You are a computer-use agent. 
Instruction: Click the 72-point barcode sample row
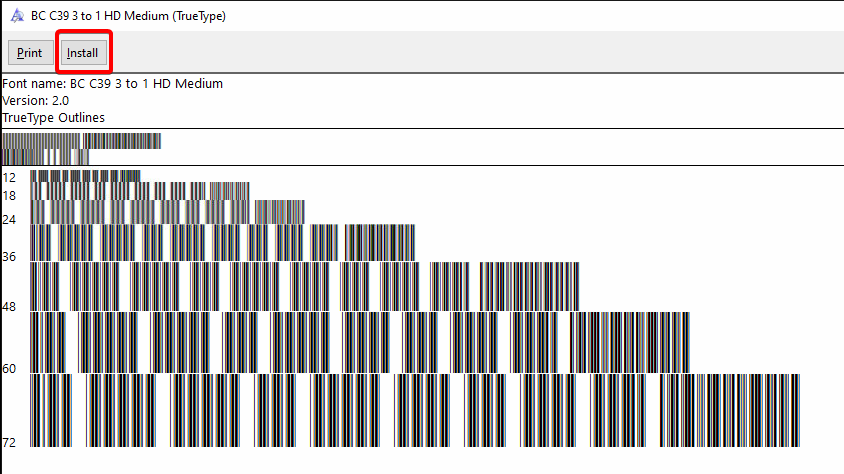click(x=415, y=410)
